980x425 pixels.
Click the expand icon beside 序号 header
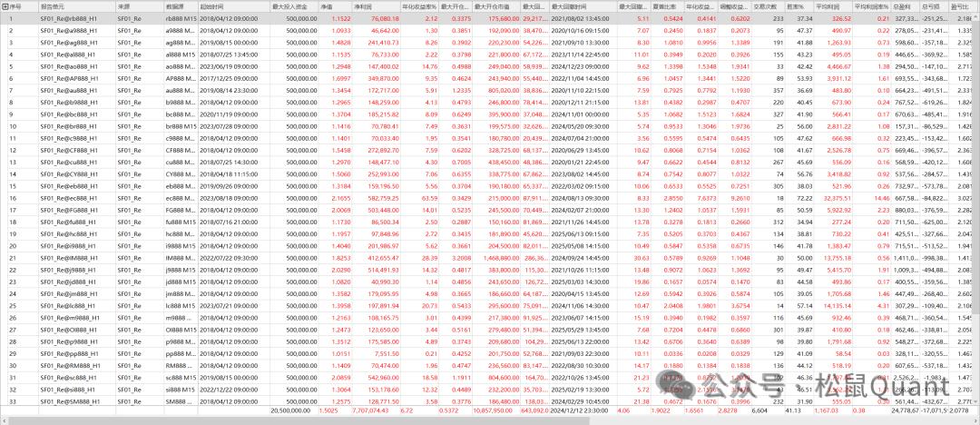pos(5,5)
